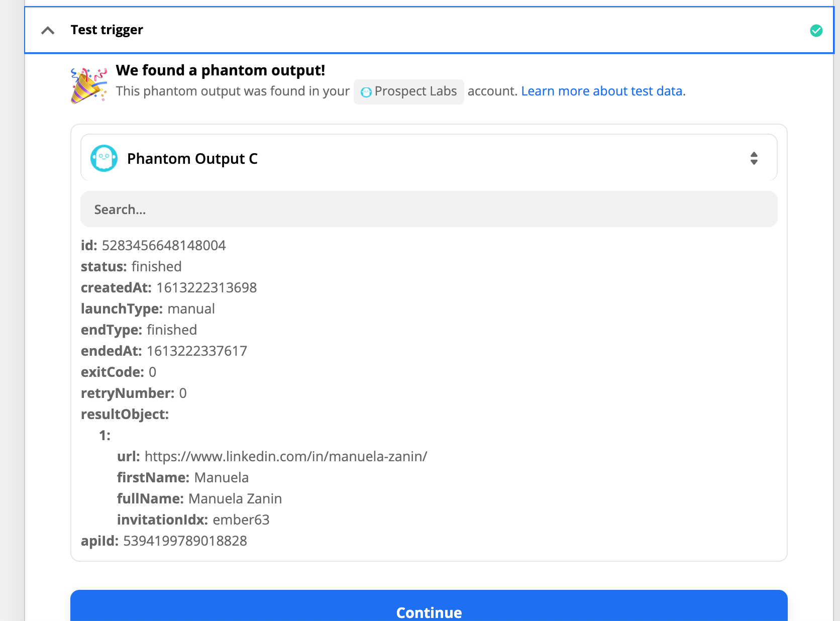
Task: Click the Prospect Labs account badge
Action: pos(408,91)
